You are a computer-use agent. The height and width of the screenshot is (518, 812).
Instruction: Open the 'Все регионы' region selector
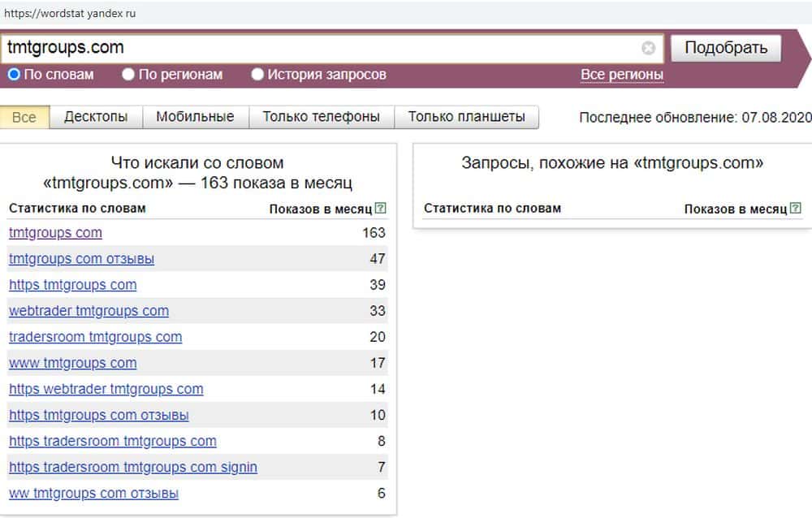pos(621,75)
